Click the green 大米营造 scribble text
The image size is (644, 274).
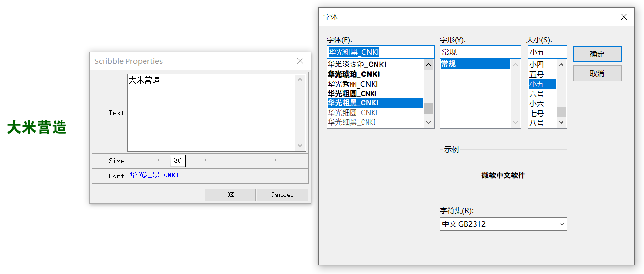pyautogui.click(x=37, y=128)
